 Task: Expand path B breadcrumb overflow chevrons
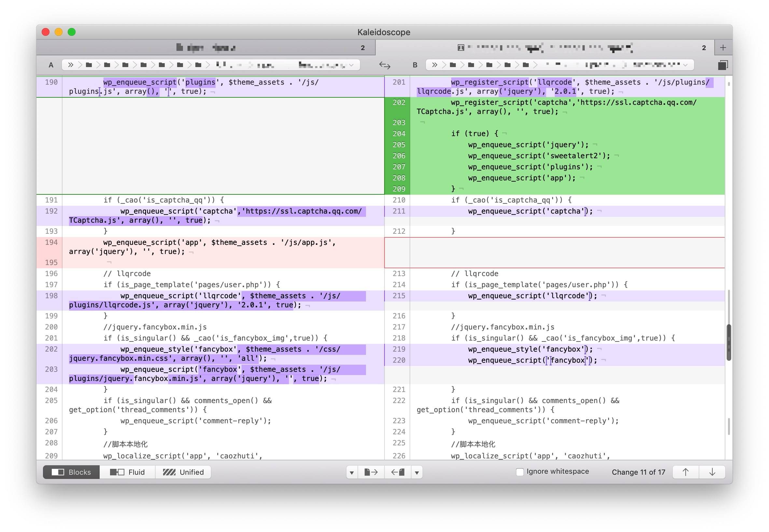tap(434, 65)
